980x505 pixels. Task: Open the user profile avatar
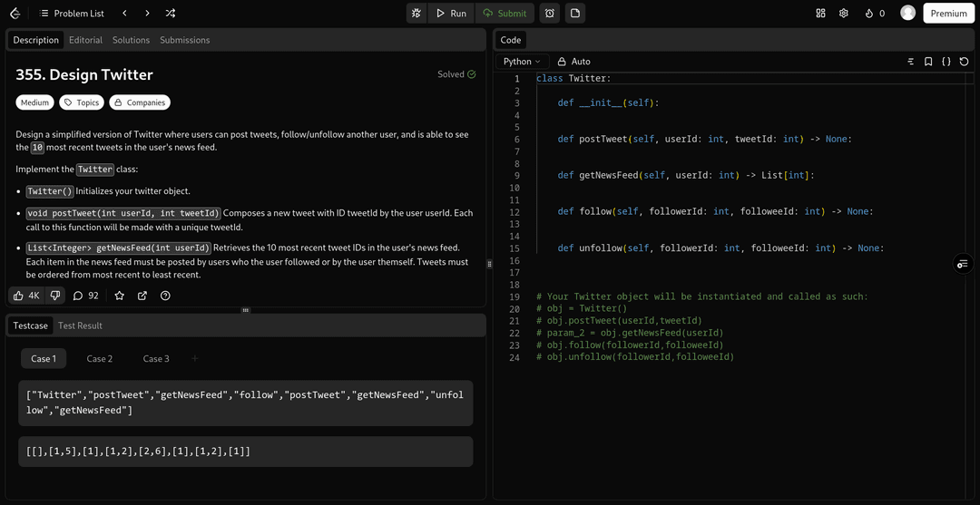pyautogui.click(x=907, y=13)
